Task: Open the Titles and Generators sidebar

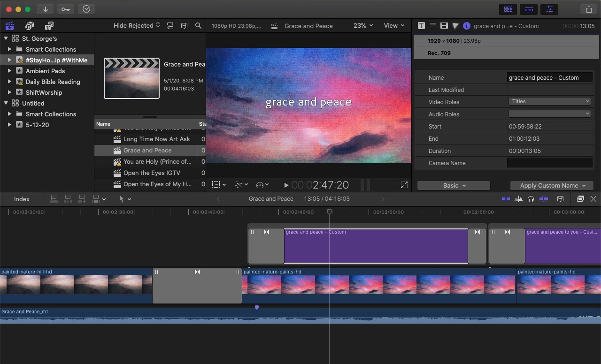Action: [49, 26]
